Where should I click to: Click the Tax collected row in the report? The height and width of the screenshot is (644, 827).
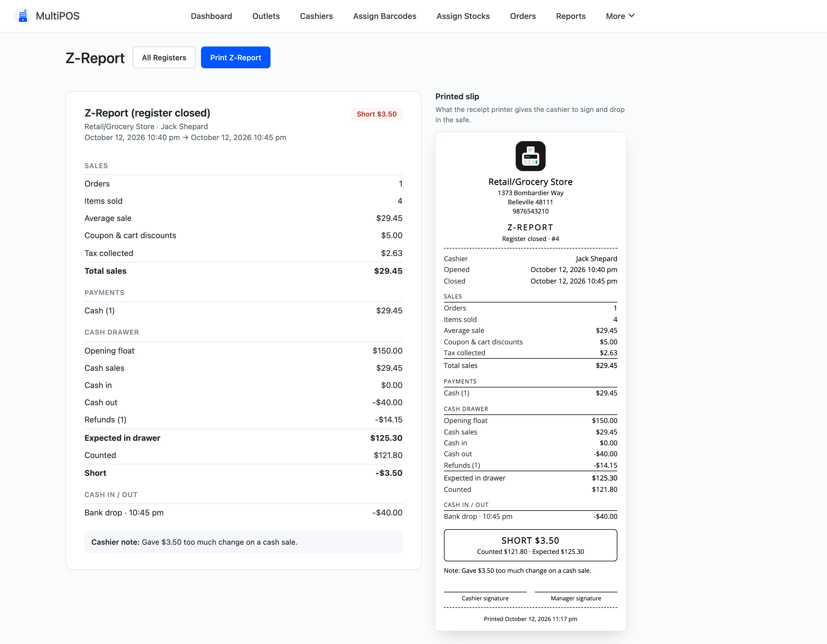click(x=243, y=253)
